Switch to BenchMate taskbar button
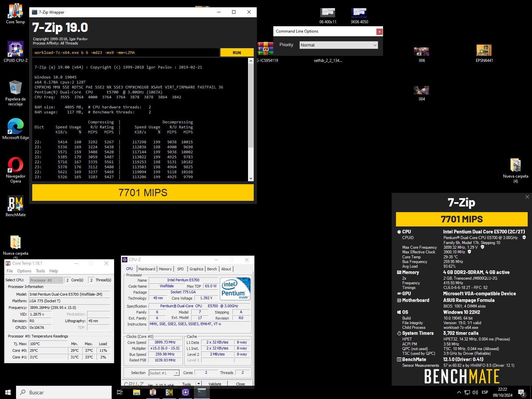 coord(169,392)
